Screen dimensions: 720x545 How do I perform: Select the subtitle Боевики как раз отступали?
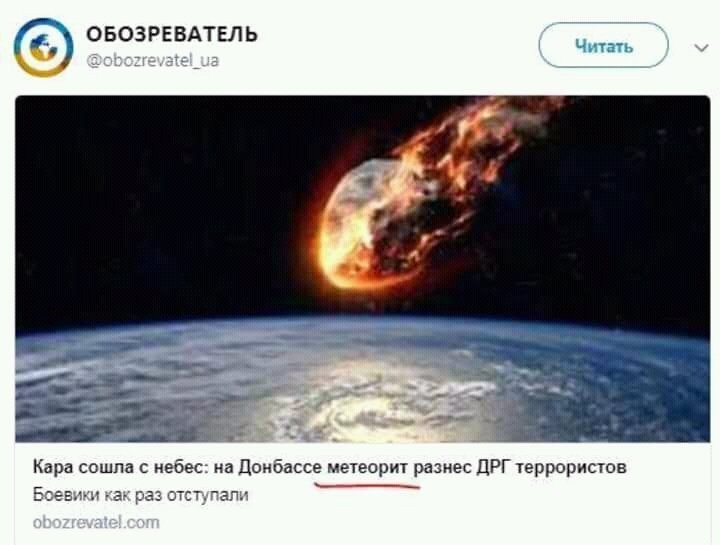[x=141, y=495]
